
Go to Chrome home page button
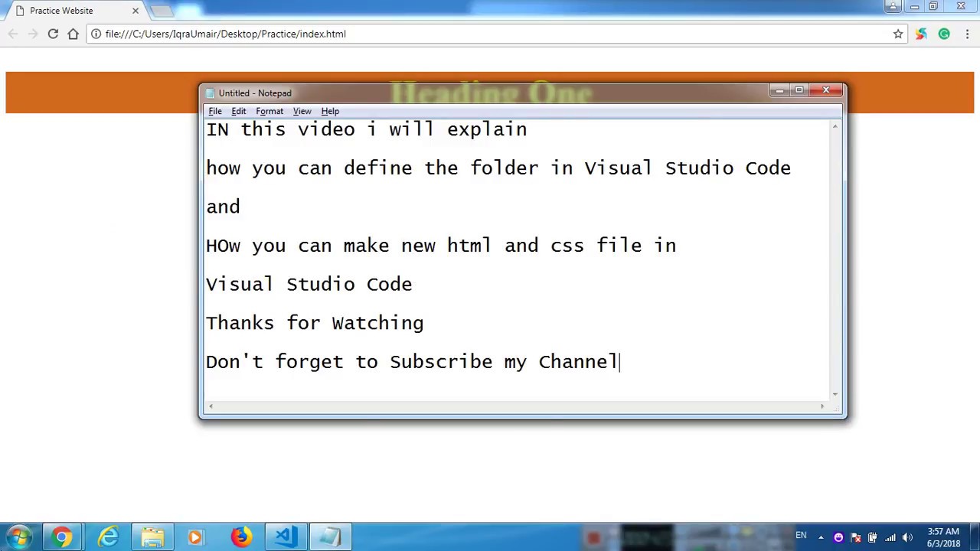[73, 34]
